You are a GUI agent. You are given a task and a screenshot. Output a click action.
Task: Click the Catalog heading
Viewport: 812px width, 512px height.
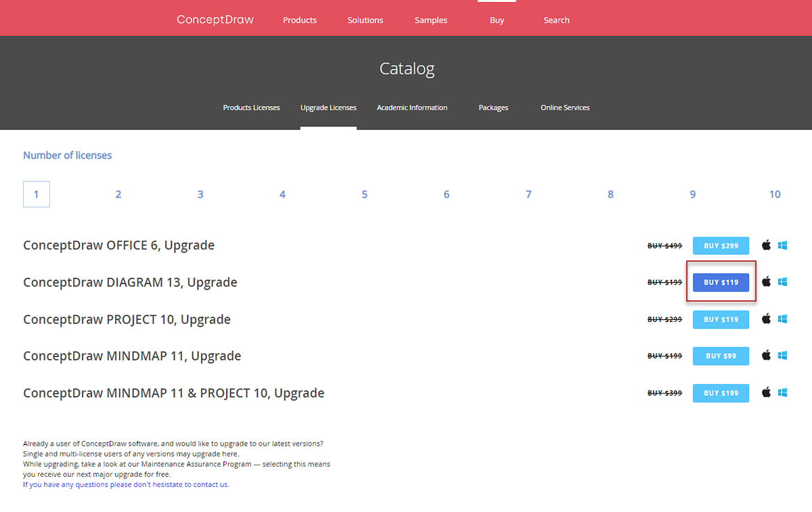click(407, 68)
